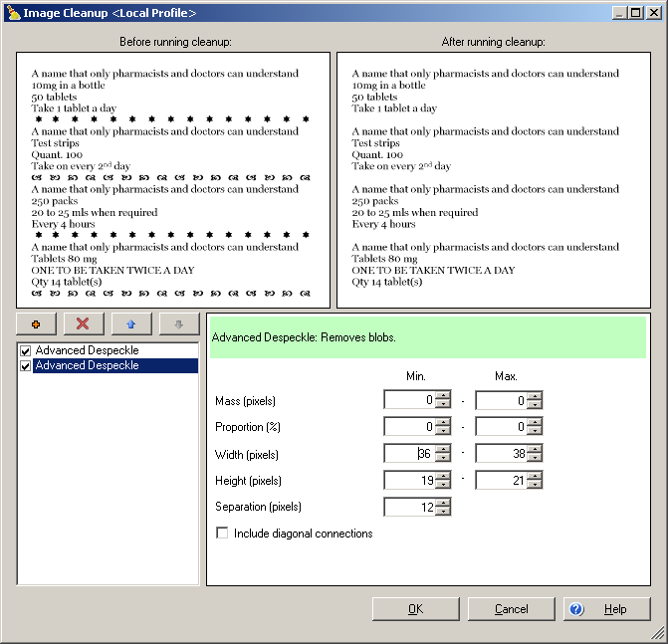Viewport: 668px width, 644px height.
Task: Decrease the Width maximum value spinner
Action: (x=535, y=458)
